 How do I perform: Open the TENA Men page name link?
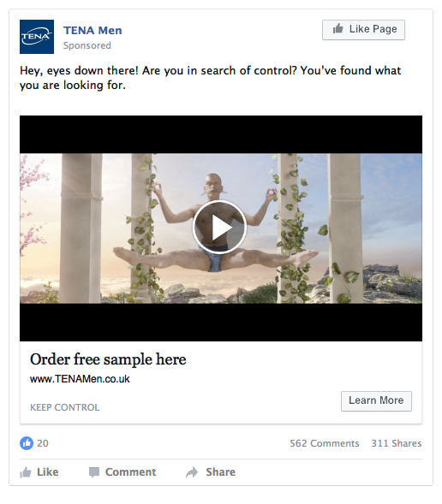[x=93, y=30]
